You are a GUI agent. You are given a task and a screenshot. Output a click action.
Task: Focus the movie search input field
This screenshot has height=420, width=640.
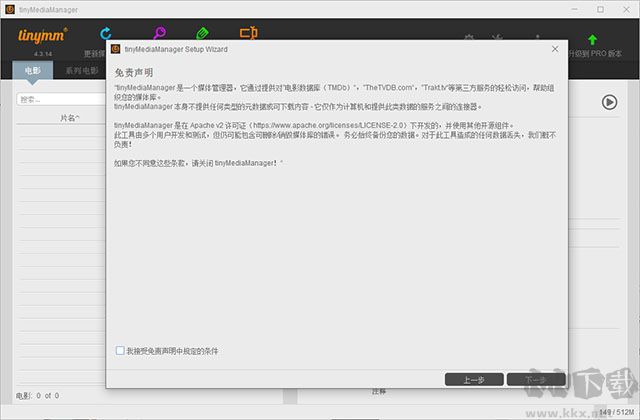point(60,99)
